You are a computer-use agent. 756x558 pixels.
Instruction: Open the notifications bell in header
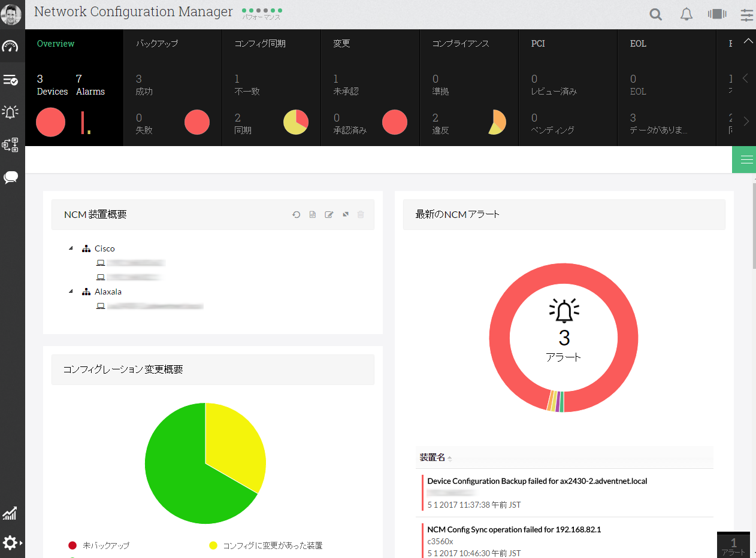(687, 14)
